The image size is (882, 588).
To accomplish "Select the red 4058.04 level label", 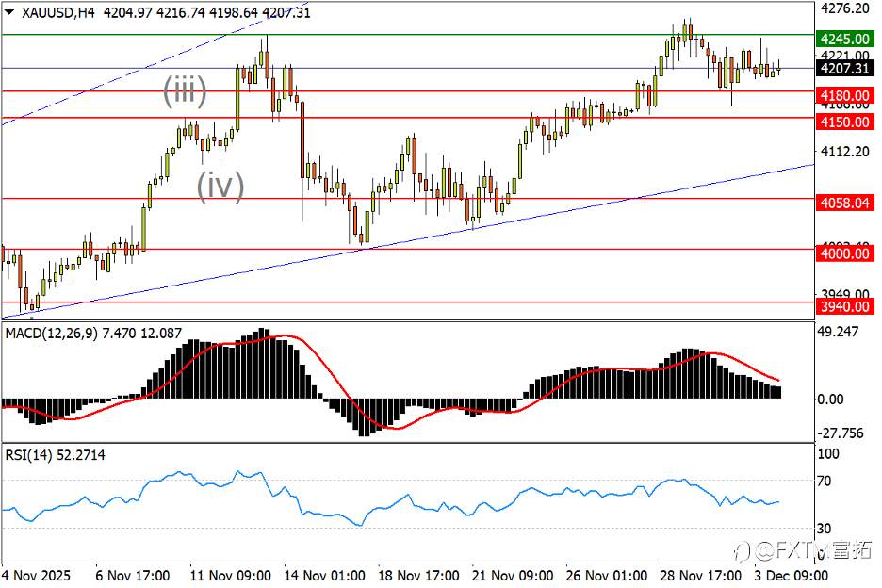I will [845, 204].
